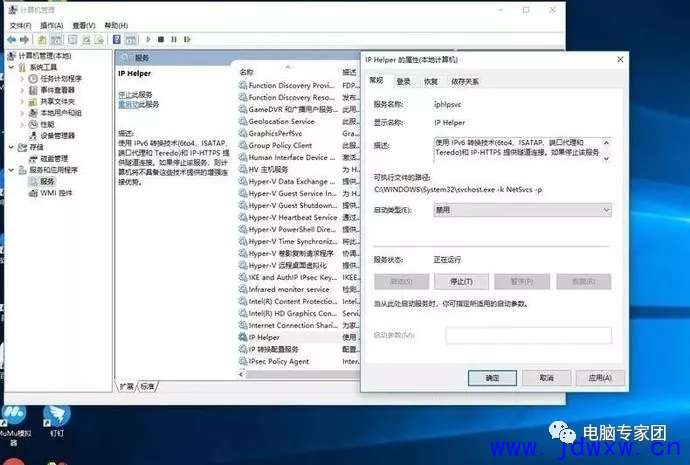Click the 停止此服务 link
The height and width of the screenshot is (465, 690).
136,95
